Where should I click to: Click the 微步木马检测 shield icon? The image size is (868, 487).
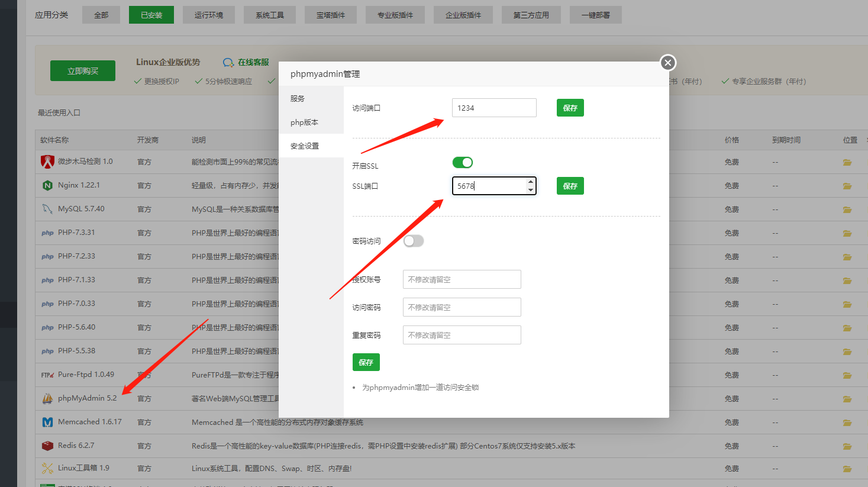coord(47,162)
